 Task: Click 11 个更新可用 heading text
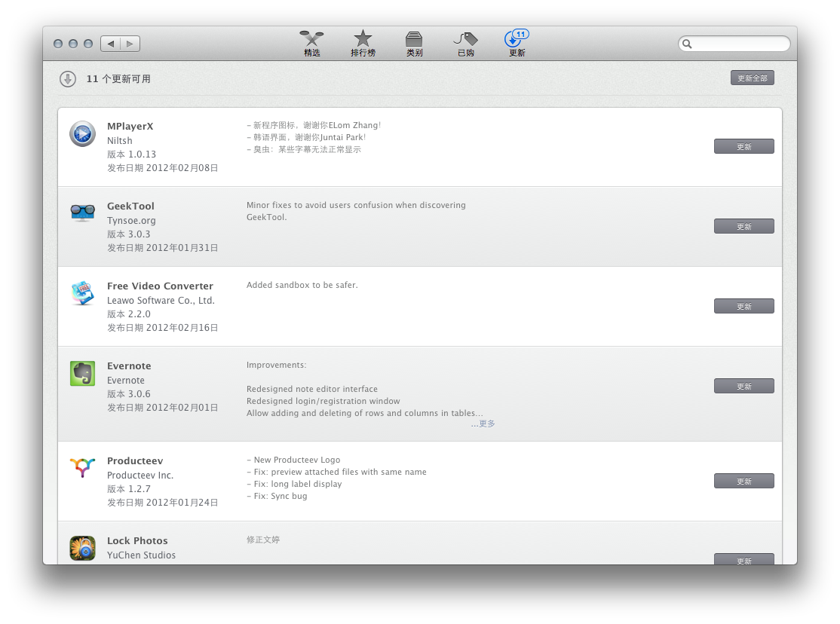[x=118, y=78]
